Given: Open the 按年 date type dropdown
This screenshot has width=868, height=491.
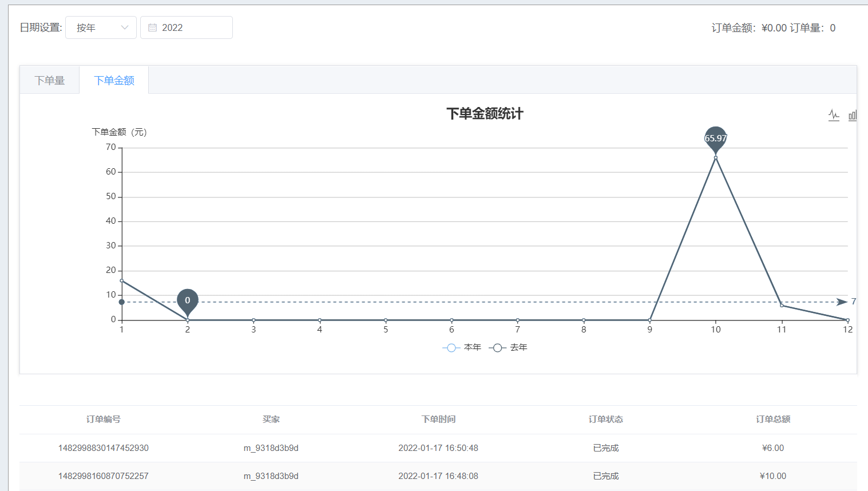Looking at the screenshot, I should tap(101, 27).
